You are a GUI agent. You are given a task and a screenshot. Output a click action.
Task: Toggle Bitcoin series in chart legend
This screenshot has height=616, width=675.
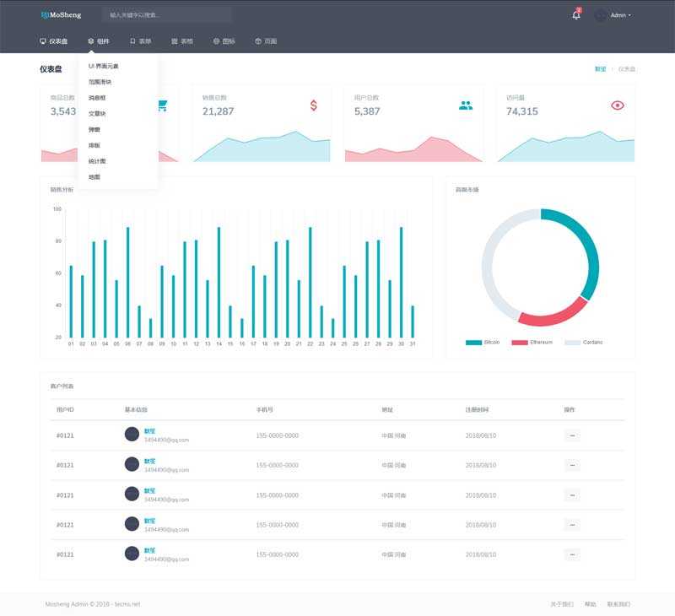pos(483,343)
